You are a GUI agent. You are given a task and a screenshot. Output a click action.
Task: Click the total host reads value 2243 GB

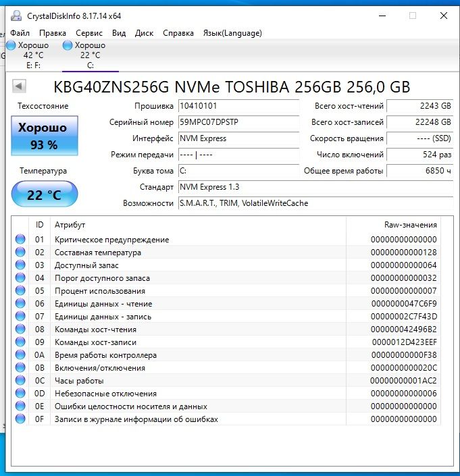(x=420, y=106)
